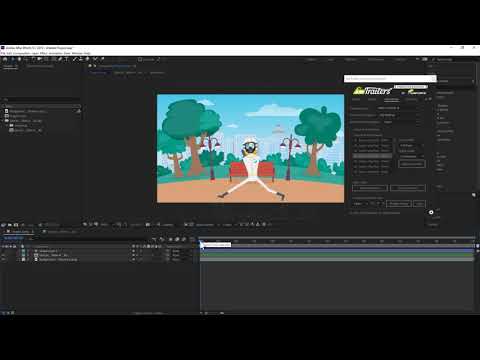This screenshot has height=360, width=480.
Task: Click the outlined button beside the plugin list
Action: [x=412, y=164]
